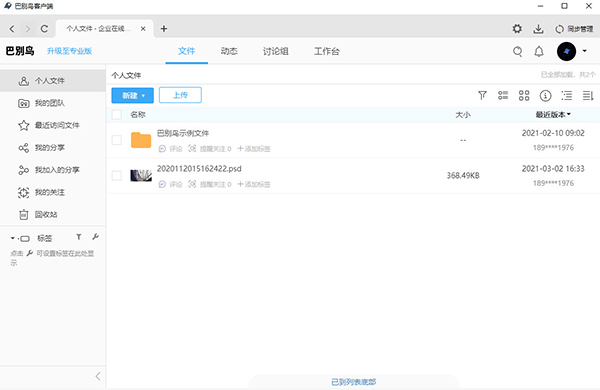Click the date 2021-03-02 16:33
This screenshot has height=390, width=600.
[x=553, y=169]
